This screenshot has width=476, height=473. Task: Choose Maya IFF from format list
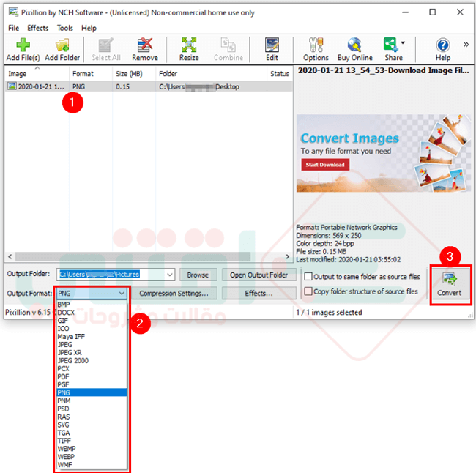pos(92,336)
